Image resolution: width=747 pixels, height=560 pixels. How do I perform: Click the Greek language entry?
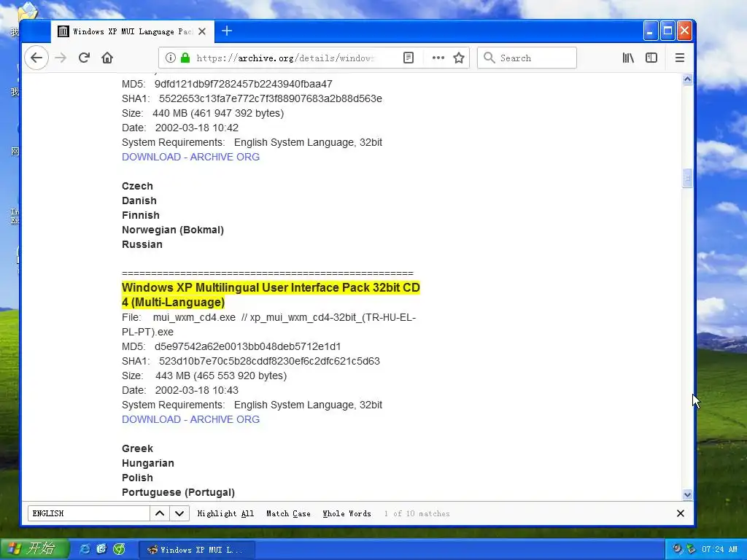tap(137, 448)
